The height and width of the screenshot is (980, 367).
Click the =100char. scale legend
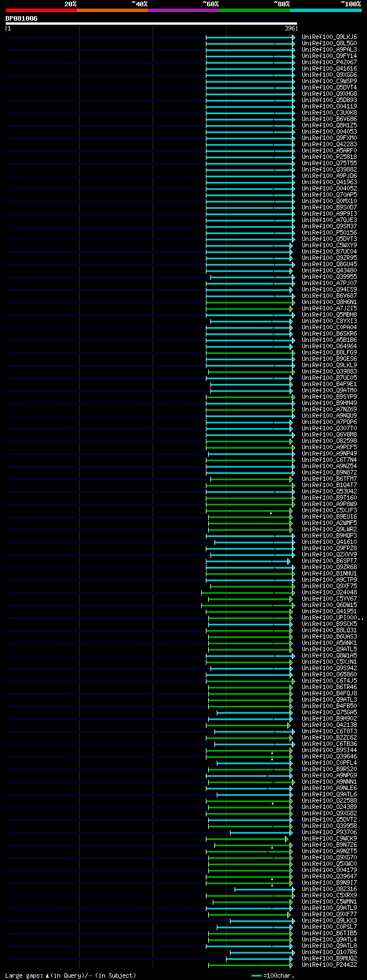pos(273,975)
